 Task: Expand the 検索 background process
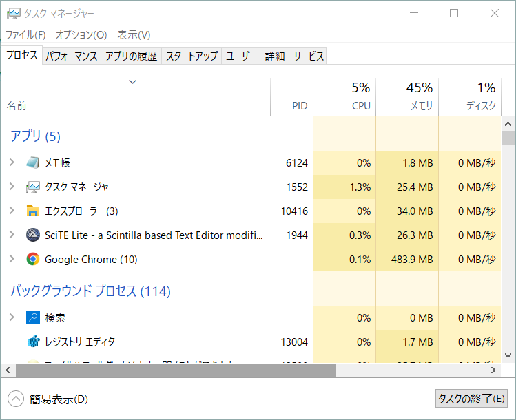coord(12,318)
